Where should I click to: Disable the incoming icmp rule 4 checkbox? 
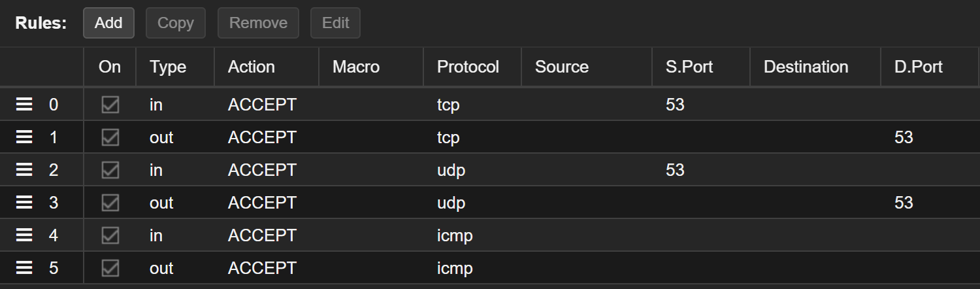(x=110, y=235)
